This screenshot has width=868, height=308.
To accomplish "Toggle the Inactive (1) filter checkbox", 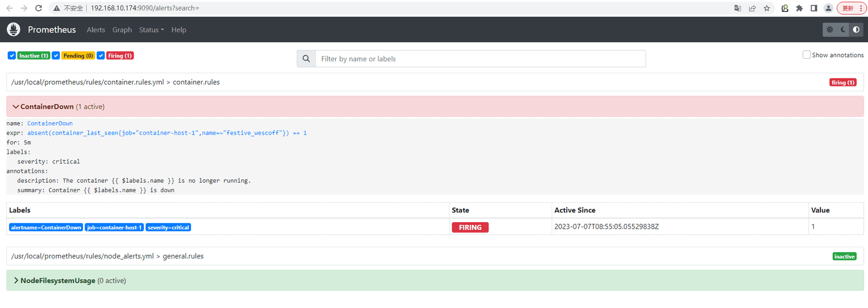I will [x=11, y=55].
